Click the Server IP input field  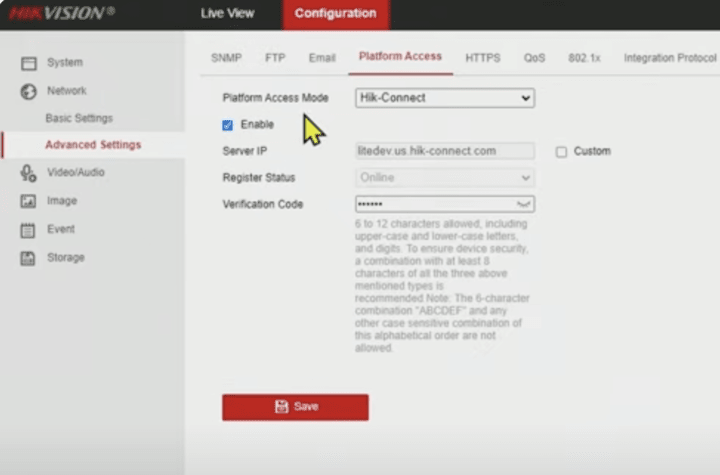(x=445, y=151)
